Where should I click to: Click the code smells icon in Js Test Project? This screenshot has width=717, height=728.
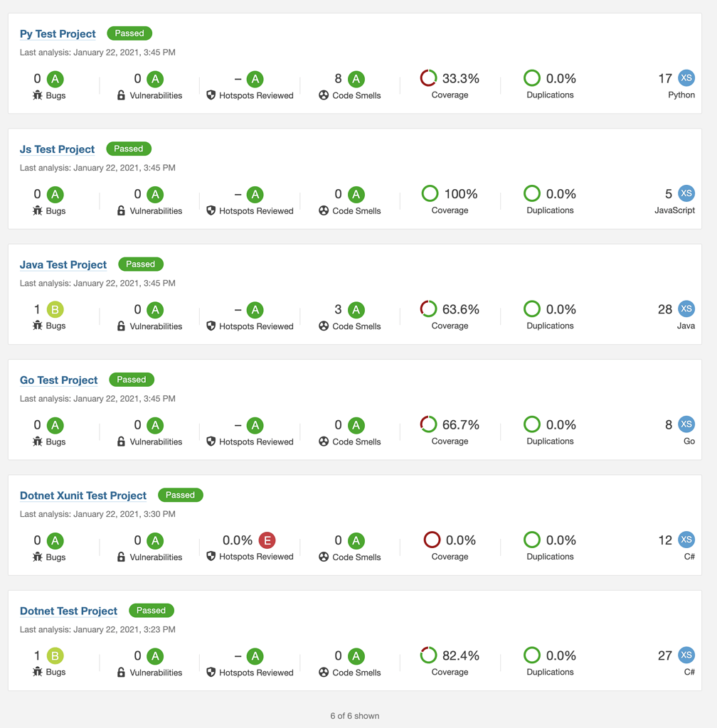pyautogui.click(x=324, y=210)
